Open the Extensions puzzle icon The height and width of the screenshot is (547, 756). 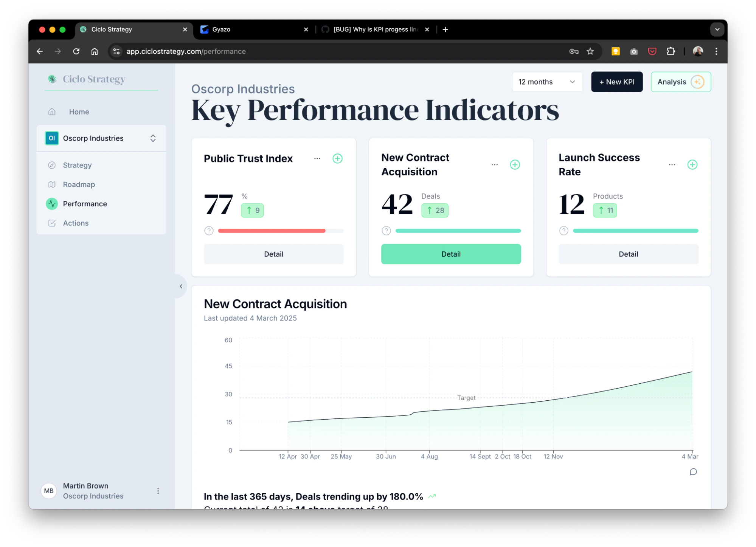671,51
